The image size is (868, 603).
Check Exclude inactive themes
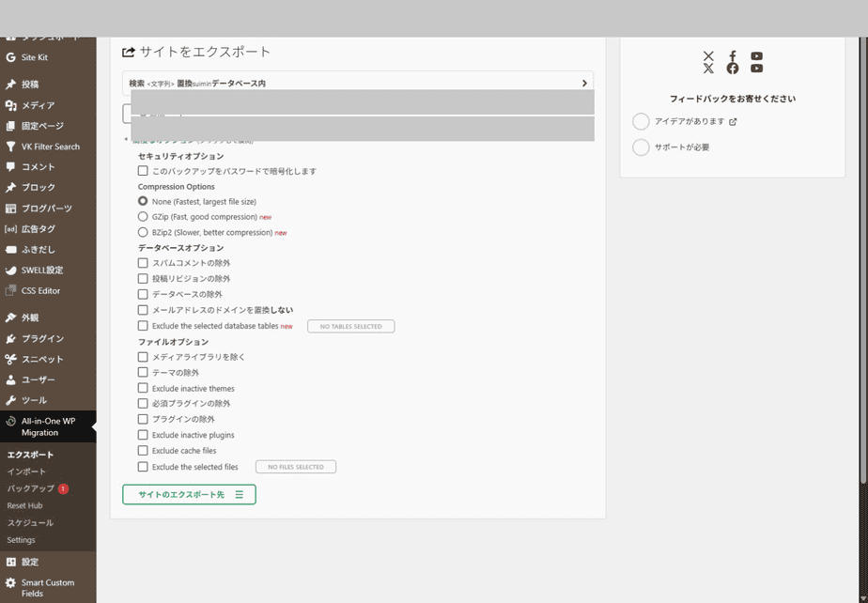coord(143,388)
